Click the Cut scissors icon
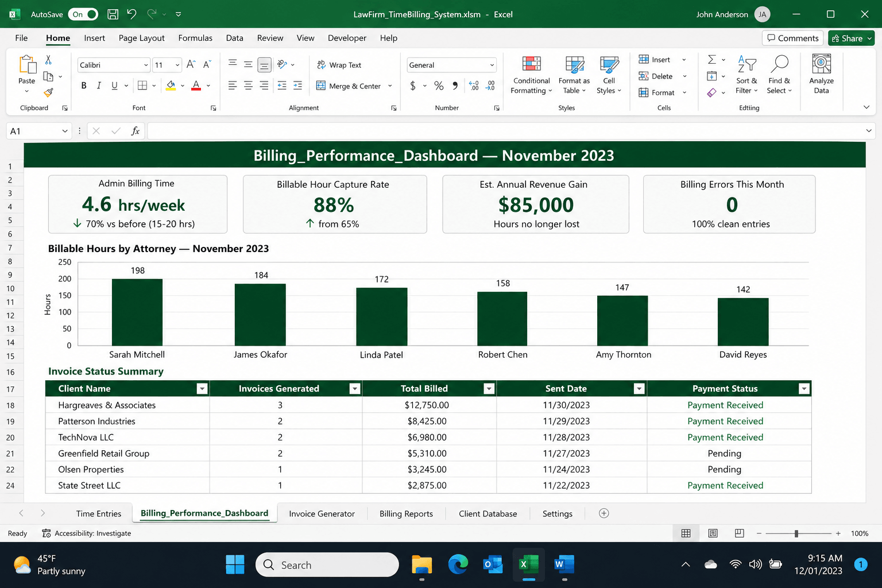This screenshot has height=588, width=882. [x=48, y=60]
